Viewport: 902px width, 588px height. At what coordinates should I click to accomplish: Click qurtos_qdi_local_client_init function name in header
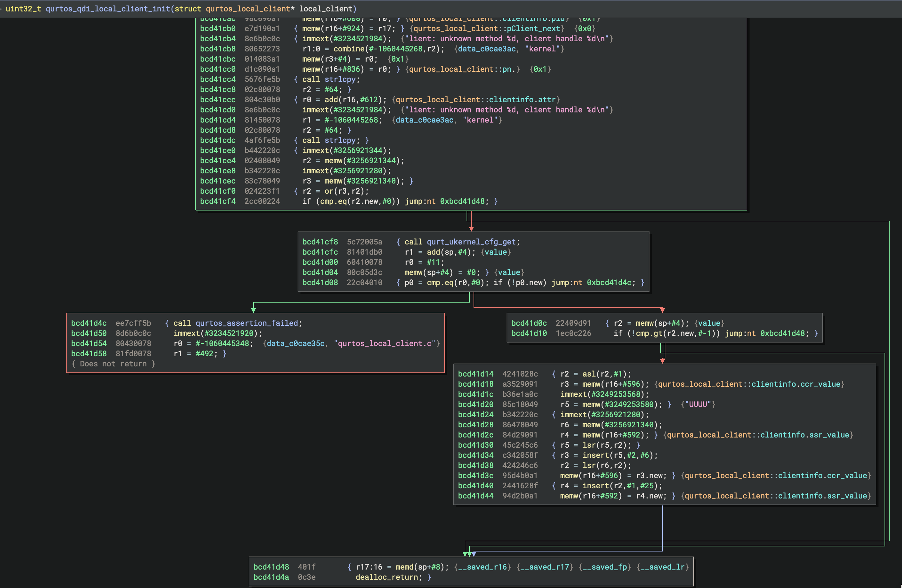coord(108,9)
